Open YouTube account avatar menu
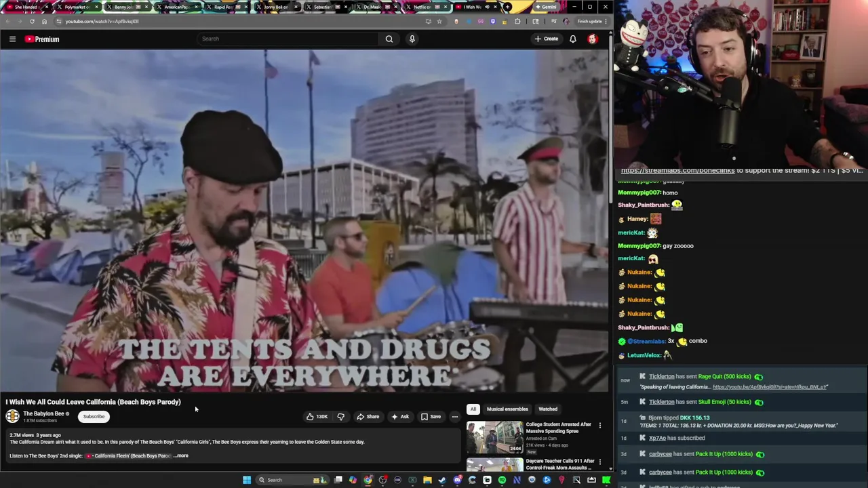Screen dimensions: 868x488 (x=593, y=39)
